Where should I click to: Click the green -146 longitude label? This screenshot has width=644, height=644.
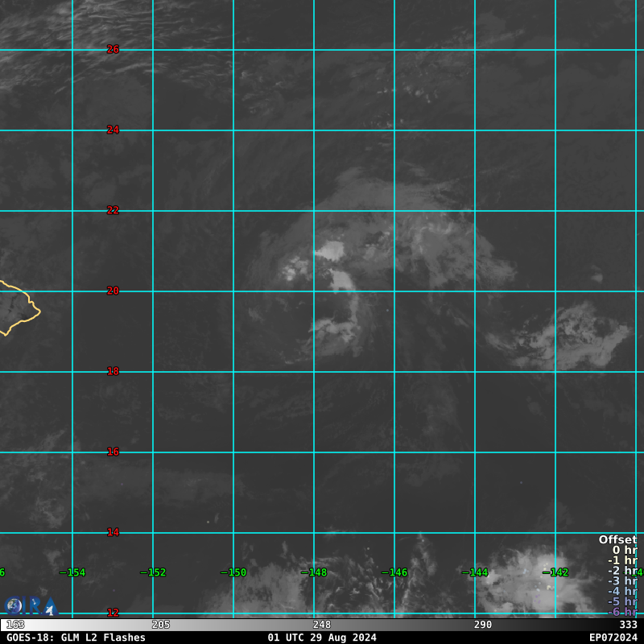[x=395, y=572]
